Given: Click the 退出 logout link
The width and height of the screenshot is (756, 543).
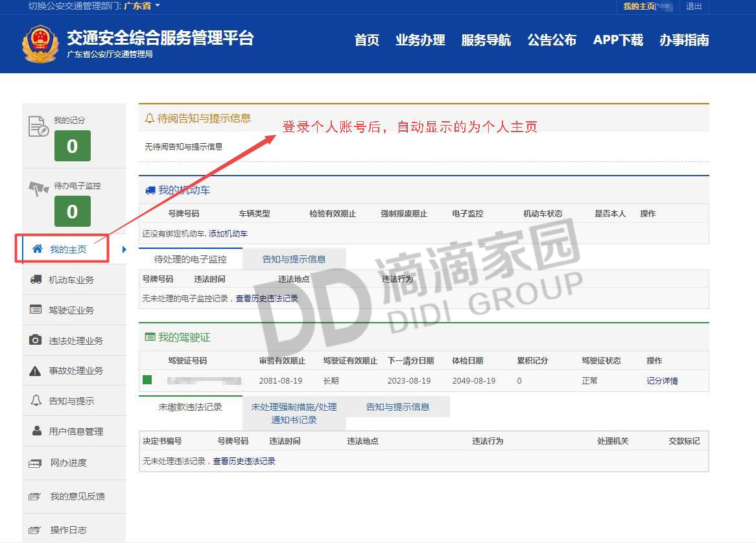Looking at the screenshot, I should 694,6.
